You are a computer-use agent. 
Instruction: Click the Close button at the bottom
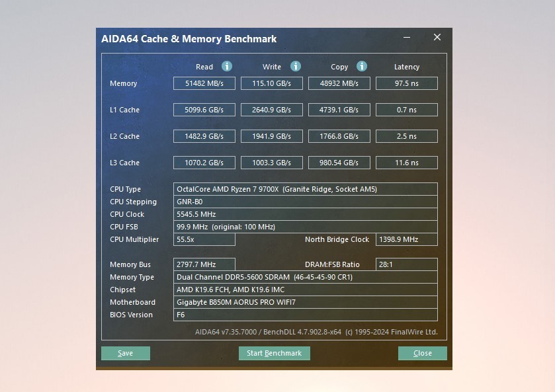[422, 353]
